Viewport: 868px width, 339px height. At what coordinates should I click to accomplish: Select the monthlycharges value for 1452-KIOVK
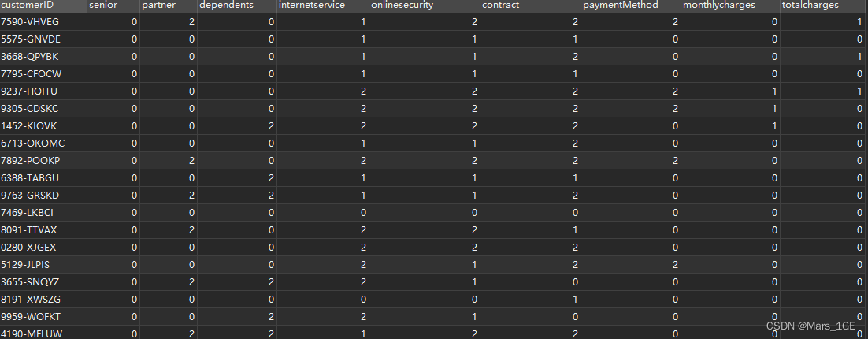coord(730,126)
